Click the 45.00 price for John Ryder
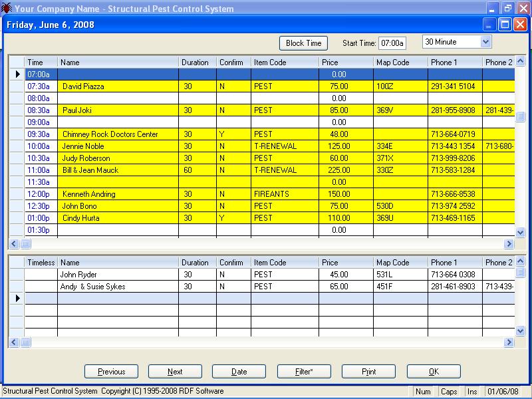 [x=346, y=275]
